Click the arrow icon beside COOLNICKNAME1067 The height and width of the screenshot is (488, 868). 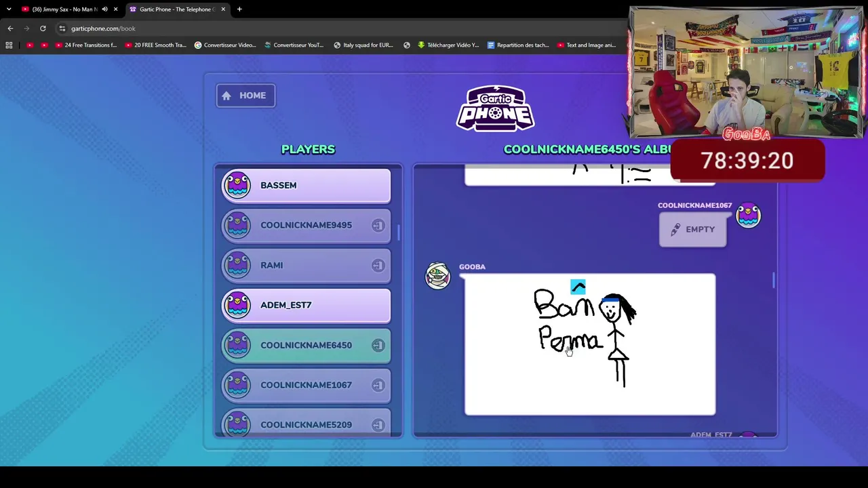(378, 385)
